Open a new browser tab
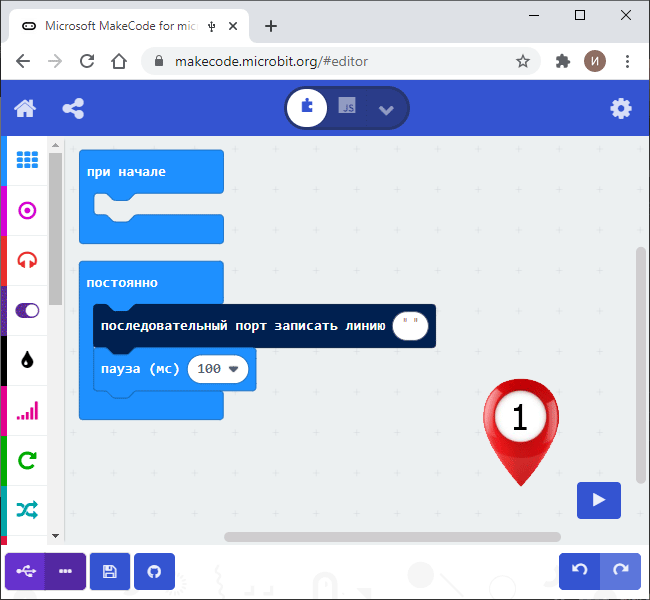This screenshot has height=600, width=650. [271, 26]
